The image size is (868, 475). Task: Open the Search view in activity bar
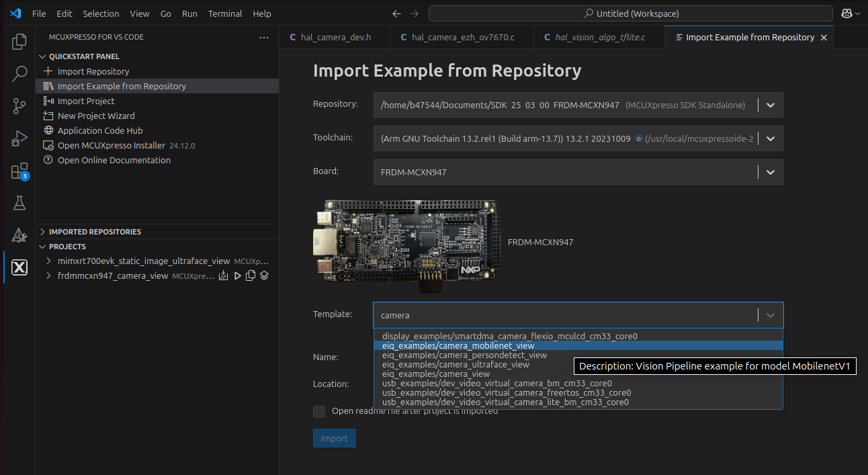coord(19,73)
